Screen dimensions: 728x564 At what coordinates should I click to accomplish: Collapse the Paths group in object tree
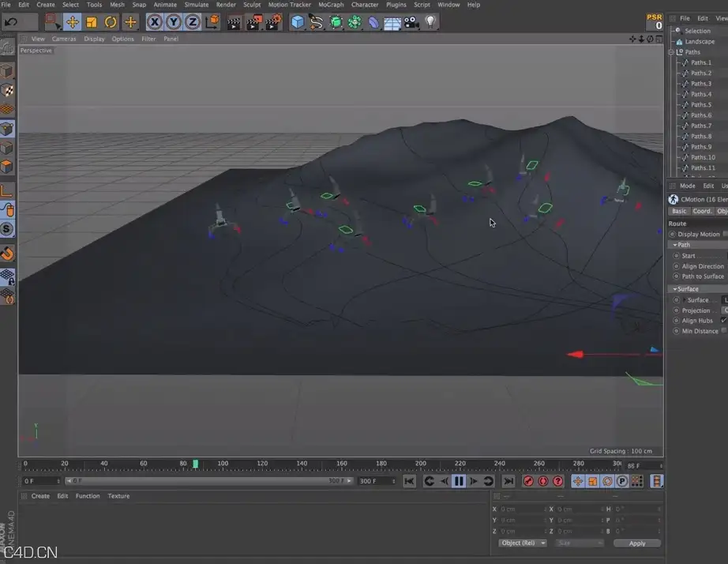[671, 52]
